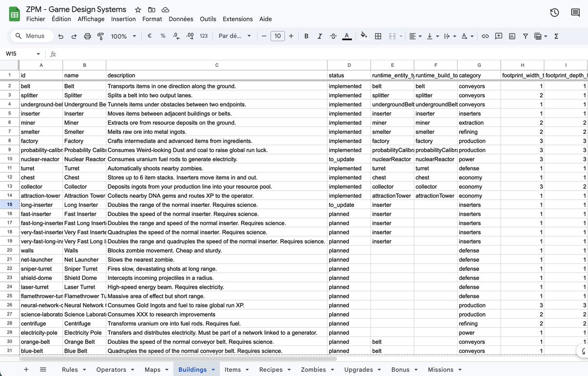Insert a link
The width and height of the screenshot is (588, 376).
pyautogui.click(x=485, y=36)
